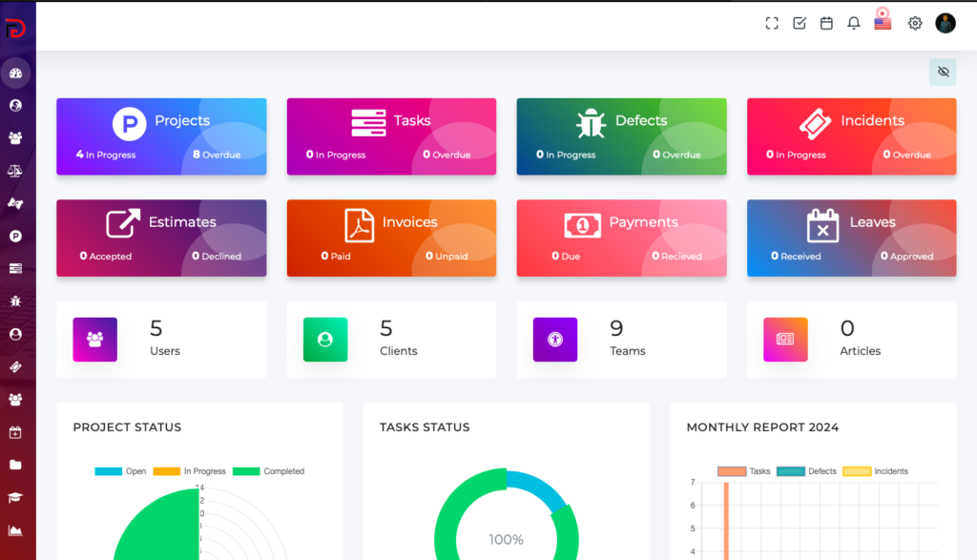Toggle the crossed-eye hide widgets button
This screenshot has height=560, width=977.
tap(943, 72)
